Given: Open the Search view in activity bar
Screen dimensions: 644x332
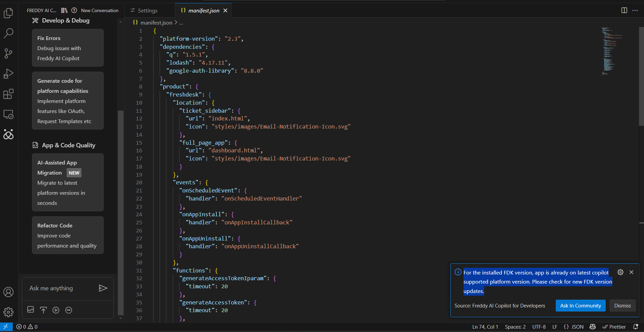Looking at the screenshot, I should [x=8, y=33].
